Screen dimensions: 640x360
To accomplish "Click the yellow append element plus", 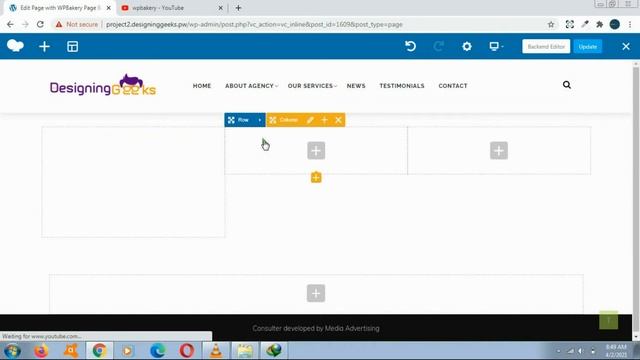I will click(316, 178).
